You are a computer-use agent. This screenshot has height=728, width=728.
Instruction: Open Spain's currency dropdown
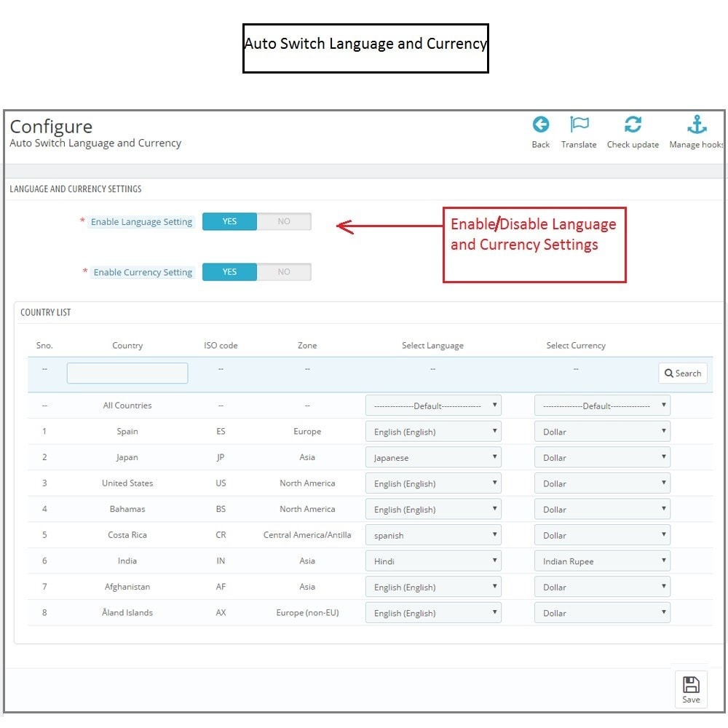(x=602, y=432)
